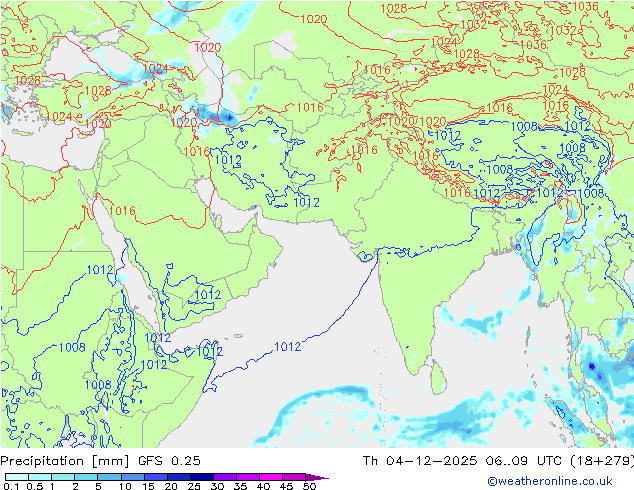The height and width of the screenshot is (490, 634).
Task: Click the dark precipitation spot over the Gulf of Thailand
Action: click(592, 366)
